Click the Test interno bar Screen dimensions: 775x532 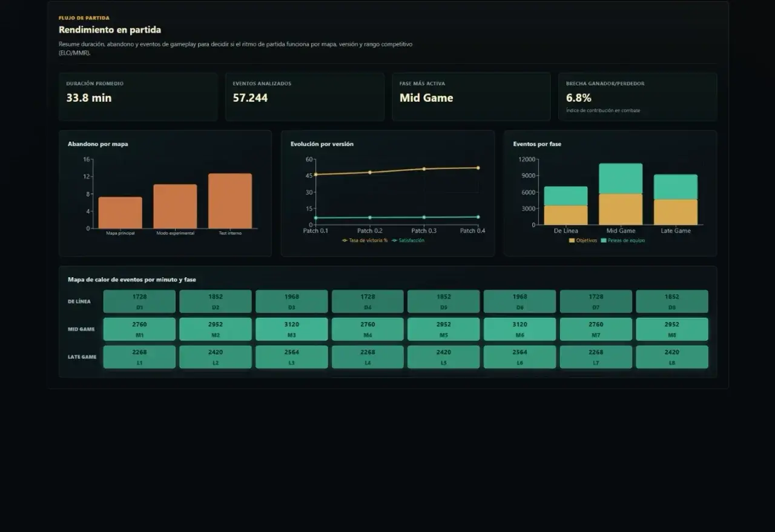pyautogui.click(x=230, y=201)
